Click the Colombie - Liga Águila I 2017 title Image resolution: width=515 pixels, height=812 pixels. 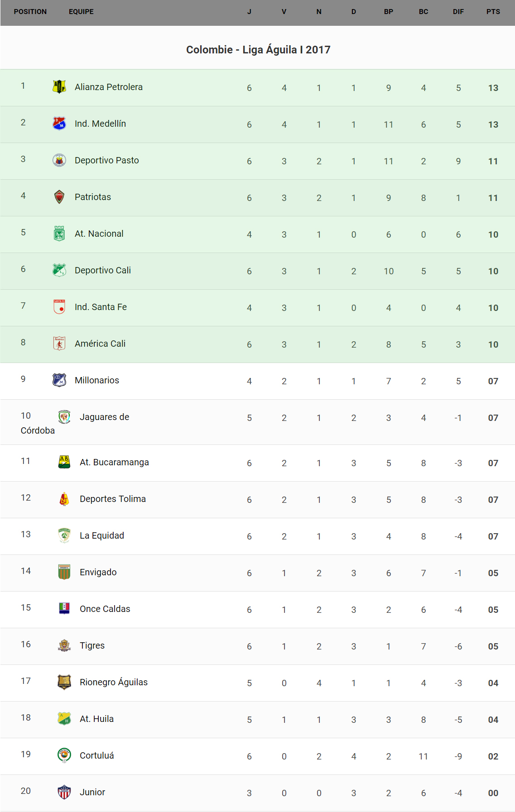[258, 50]
